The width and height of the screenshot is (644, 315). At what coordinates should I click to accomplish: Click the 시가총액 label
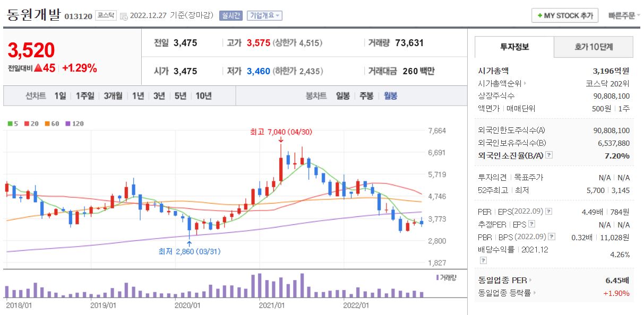tap(493, 71)
